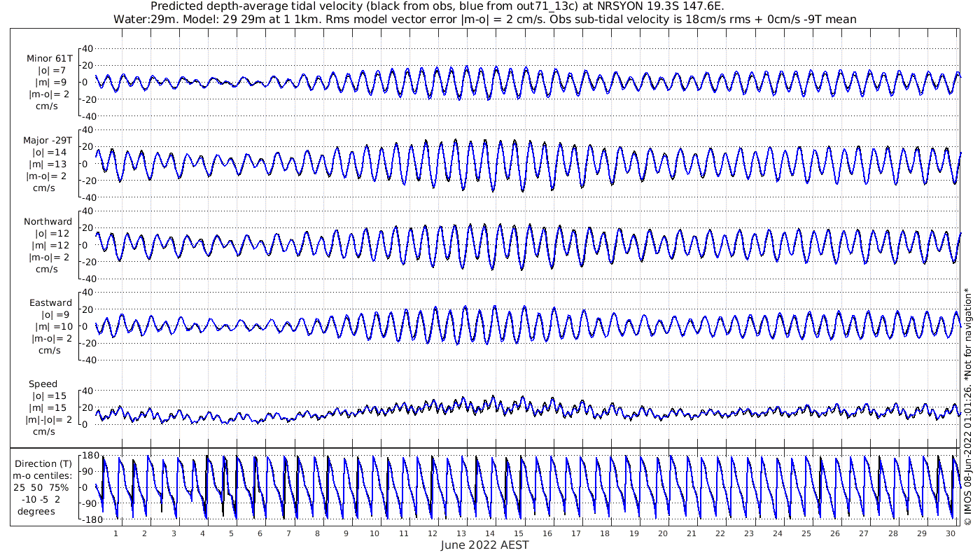Click the "|m|-|o|= 2" value in Speed panel
The height and width of the screenshot is (560, 980).
click(x=49, y=419)
